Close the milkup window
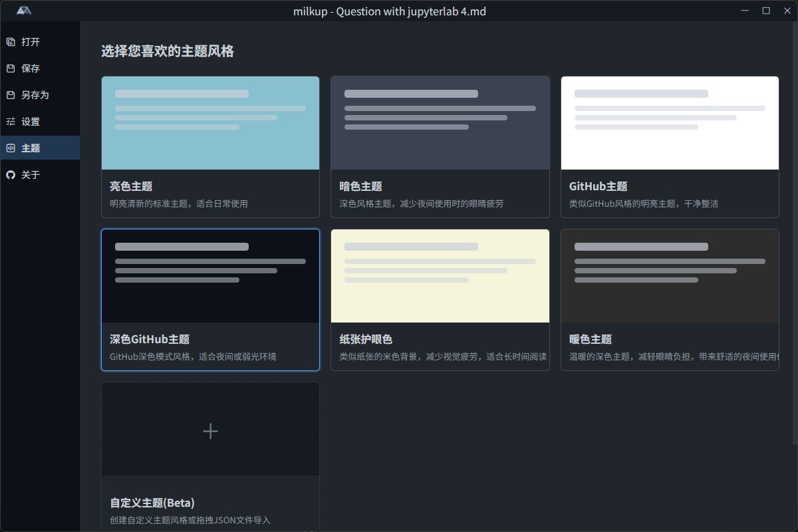The width and height of the screenshot is (798, 532). point(786,11)
